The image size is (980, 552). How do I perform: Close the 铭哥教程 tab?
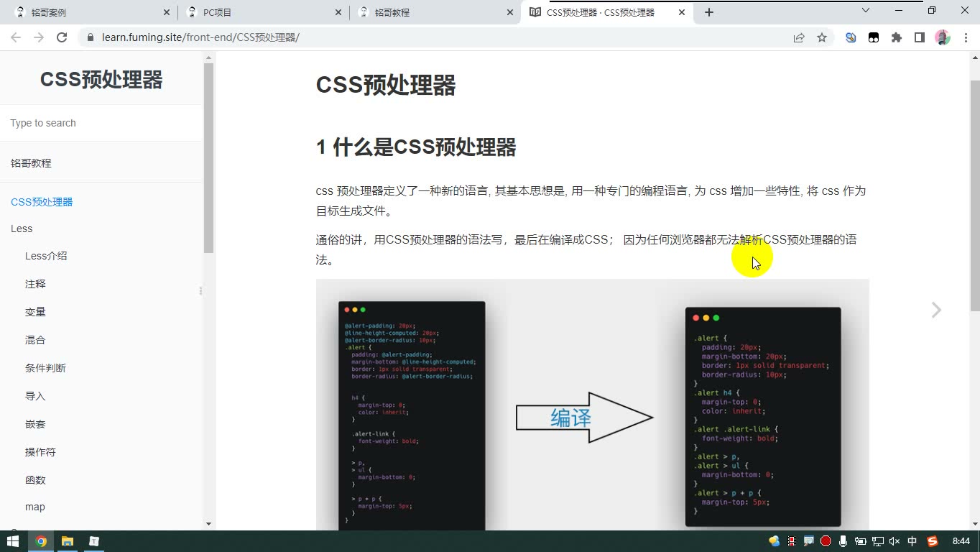pos(510,12)
